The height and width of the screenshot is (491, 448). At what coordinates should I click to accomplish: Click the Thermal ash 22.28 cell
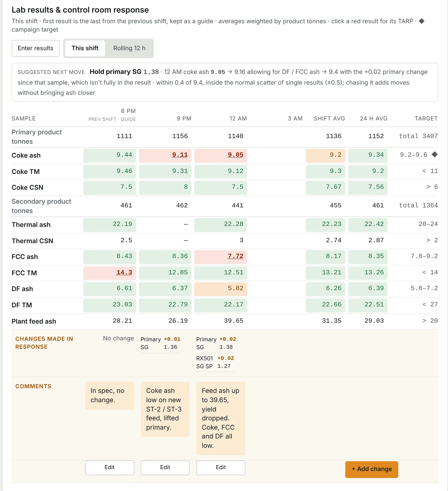221,224
